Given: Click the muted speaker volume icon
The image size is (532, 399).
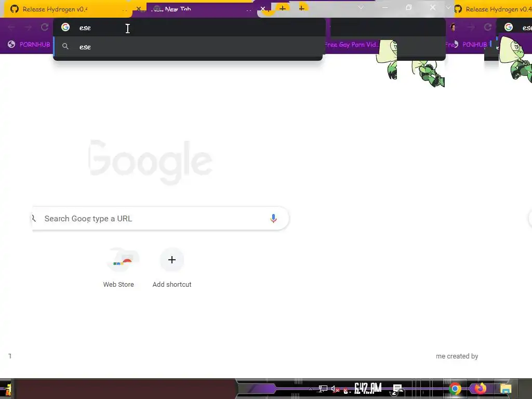Looking at the screenshot, I should 335,389.
